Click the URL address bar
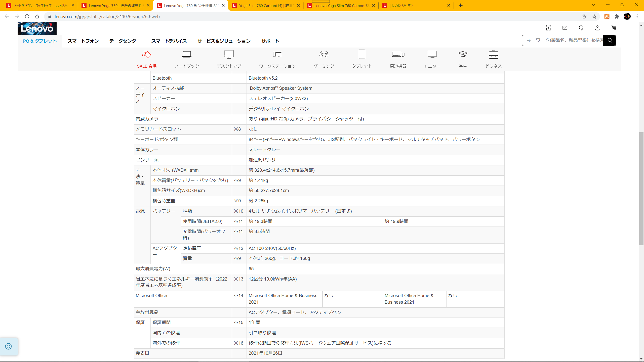The image size is (644, 362). point(312,17)
